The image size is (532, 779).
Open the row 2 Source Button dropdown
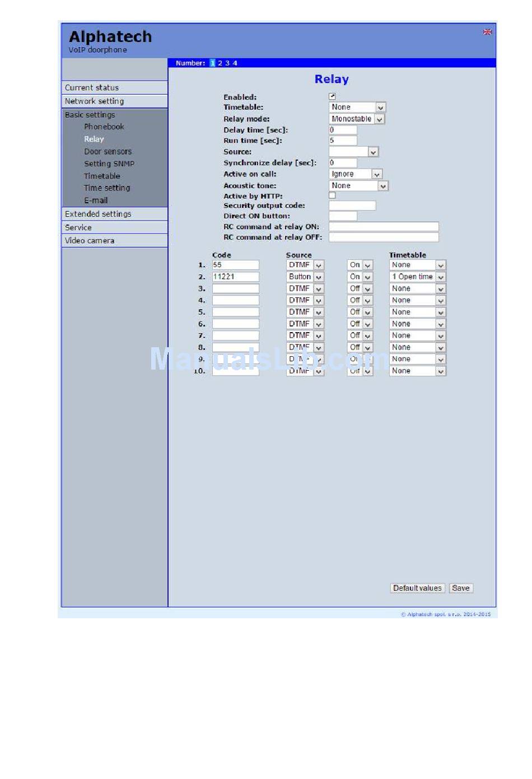tap(305, 277)
